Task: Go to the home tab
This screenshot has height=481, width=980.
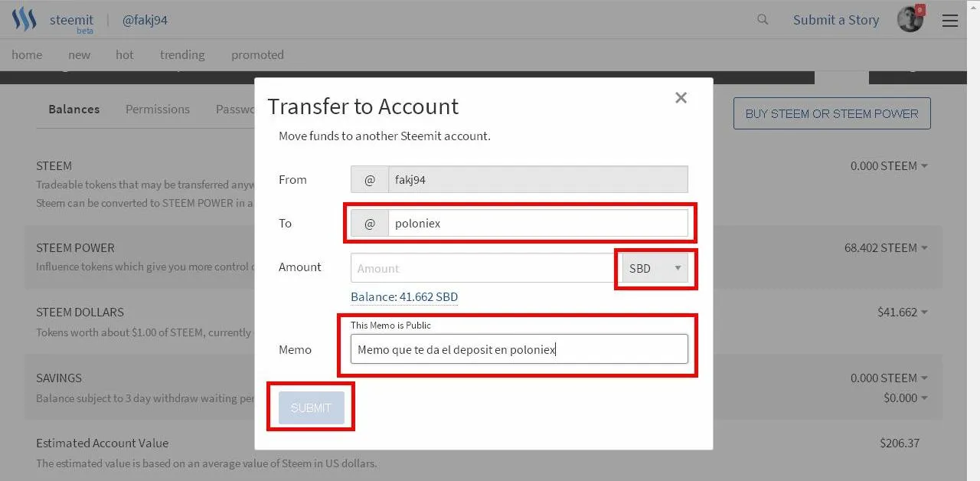Action: 27,54
